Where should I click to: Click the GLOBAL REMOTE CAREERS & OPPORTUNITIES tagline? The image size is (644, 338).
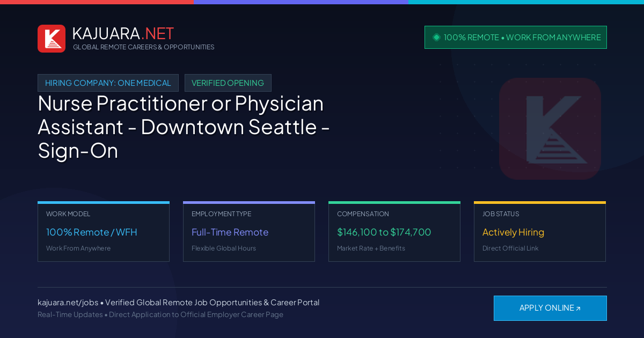(x=143, y=47)
